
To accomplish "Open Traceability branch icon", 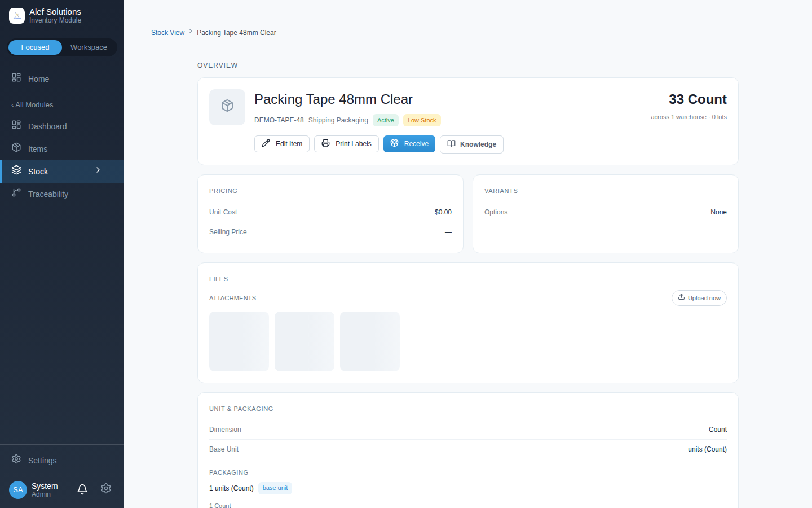I will [x=16, y=193].
